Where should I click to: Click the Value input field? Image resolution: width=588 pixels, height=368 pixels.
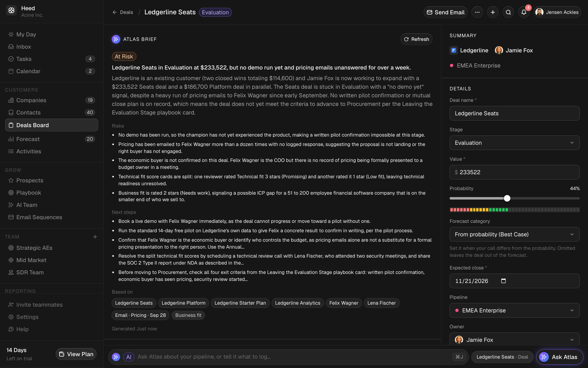514,172
